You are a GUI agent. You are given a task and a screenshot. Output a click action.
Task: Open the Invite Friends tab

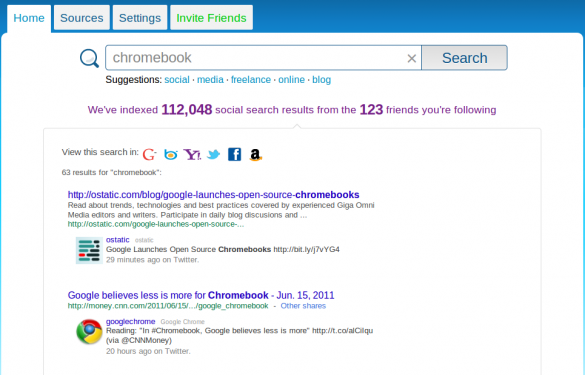click(212, 18)
